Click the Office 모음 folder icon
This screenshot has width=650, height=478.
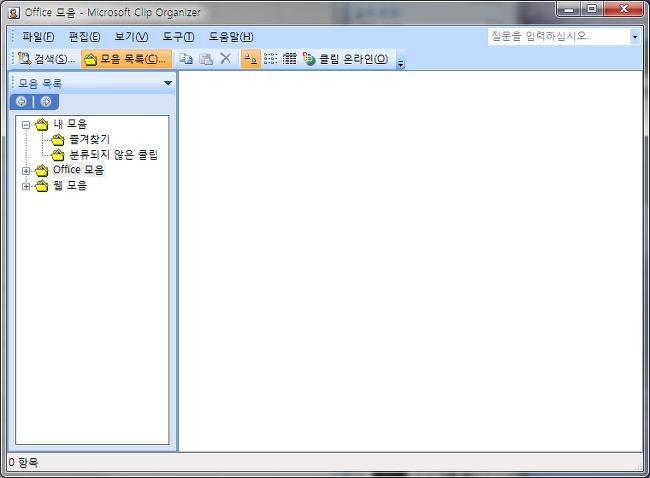click(41, 170)
